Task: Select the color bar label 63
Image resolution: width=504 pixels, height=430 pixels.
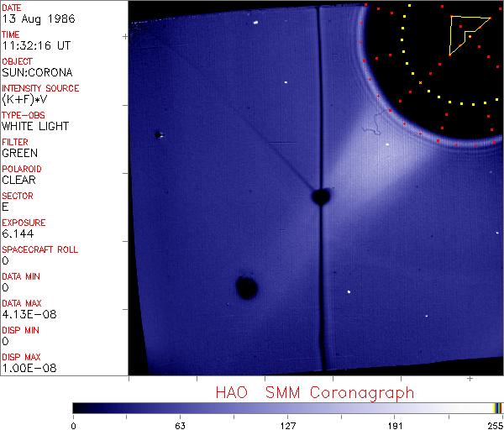Action: click(x=180, y=425)
